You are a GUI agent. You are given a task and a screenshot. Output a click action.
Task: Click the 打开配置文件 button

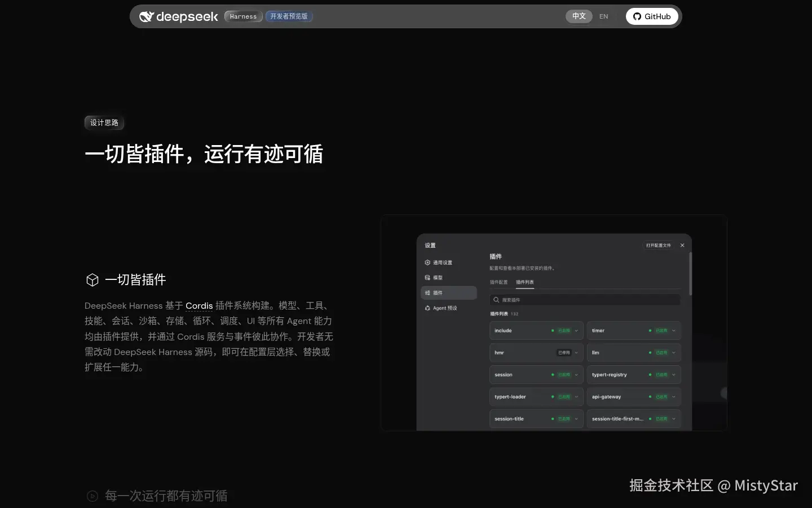(659, 246)
